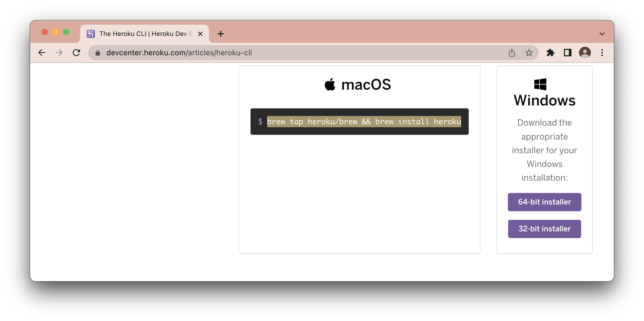Click the dollar prompt in code block

pyautogui.click(x=260, y=122)
